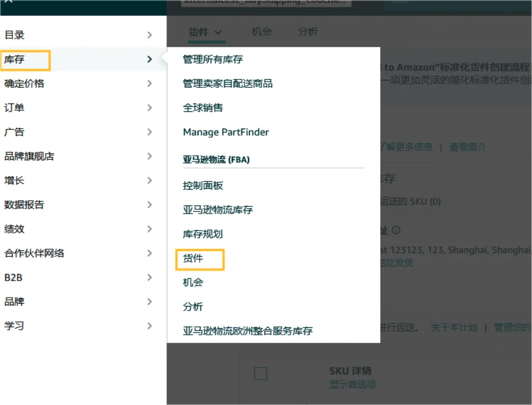Click the search field at top

pyautogui.click(x=265, y=2)
